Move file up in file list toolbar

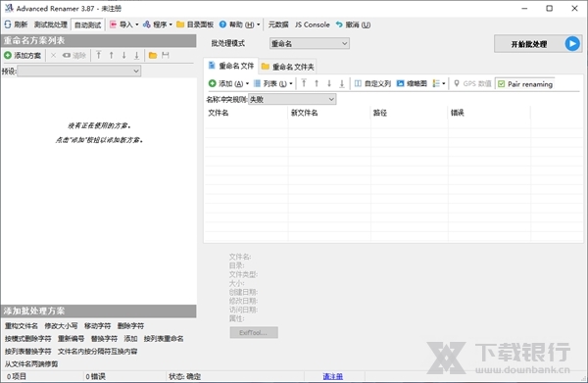317,83
